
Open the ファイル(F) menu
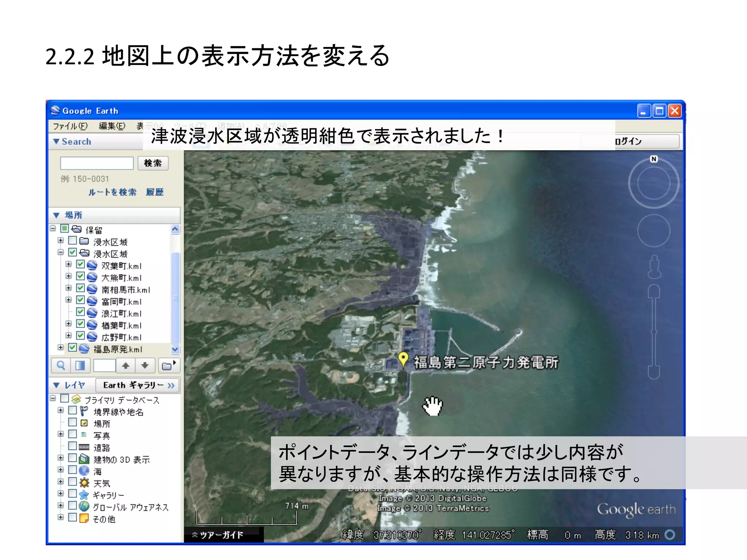(x=70, y=126)
